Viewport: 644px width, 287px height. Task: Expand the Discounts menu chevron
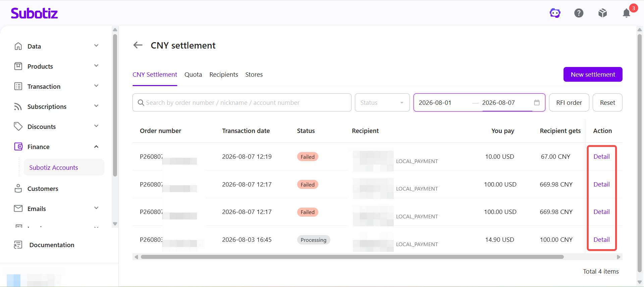(96, 126)
